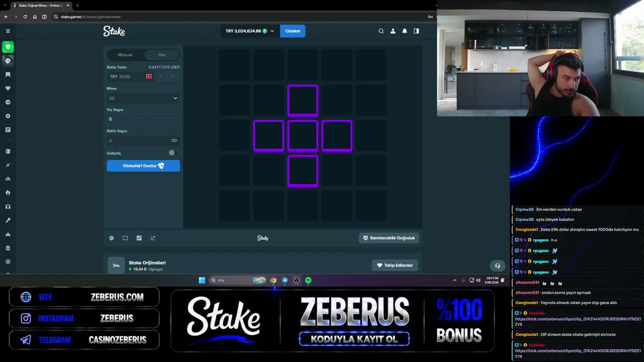This screenshot has height=362, width=644.
Task: Click the pop-out arrow icon under the game
Action: point(153,238)
